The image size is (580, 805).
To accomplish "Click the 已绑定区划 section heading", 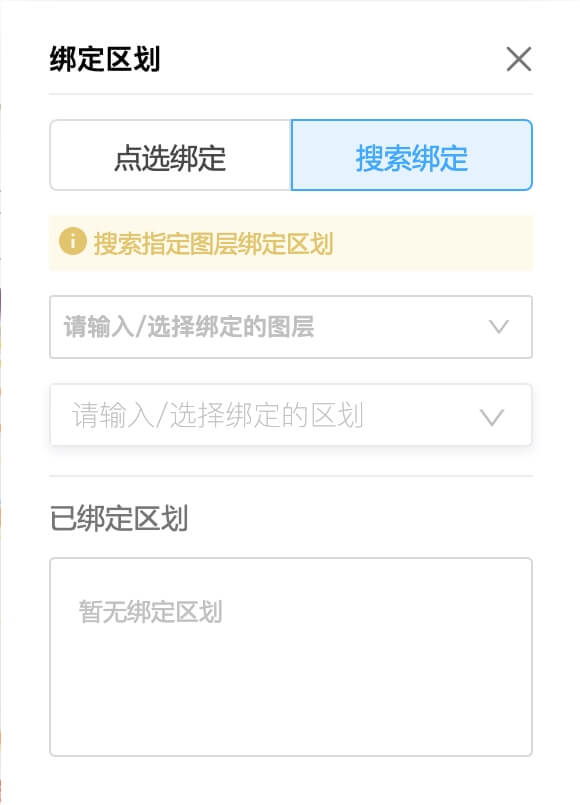I will [x=119, y=518].
